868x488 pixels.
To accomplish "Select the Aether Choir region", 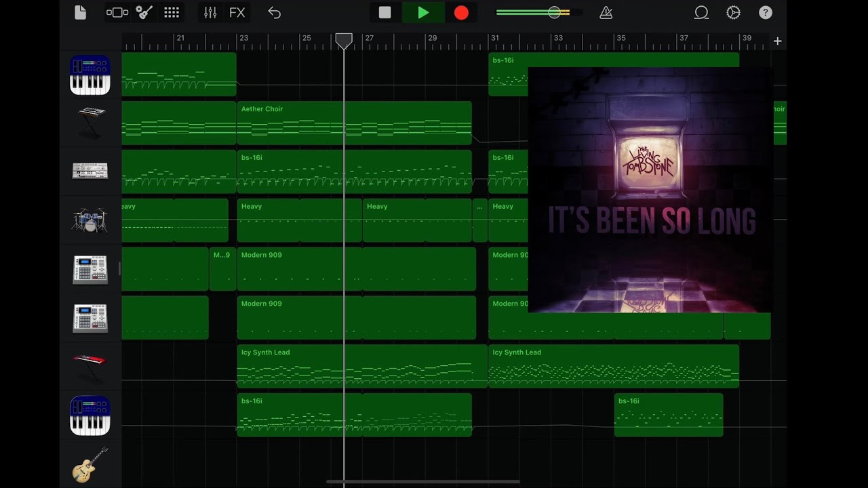I will pos(354,123).
